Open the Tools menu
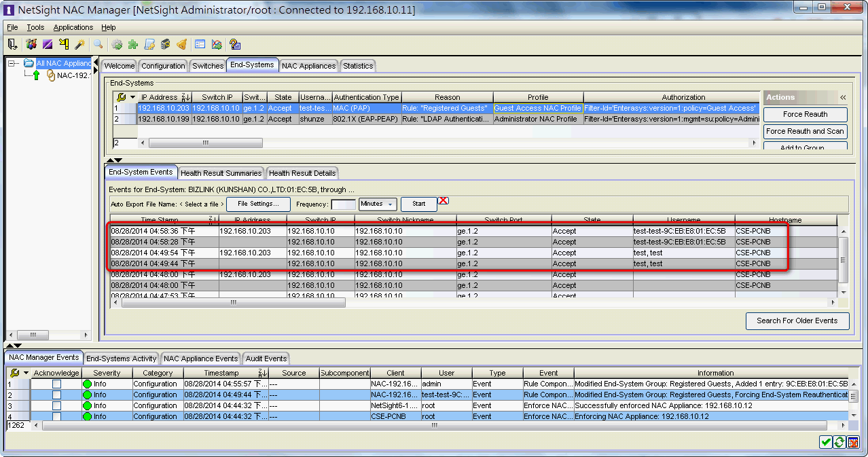868x457 pixels. tap(35, 27)
